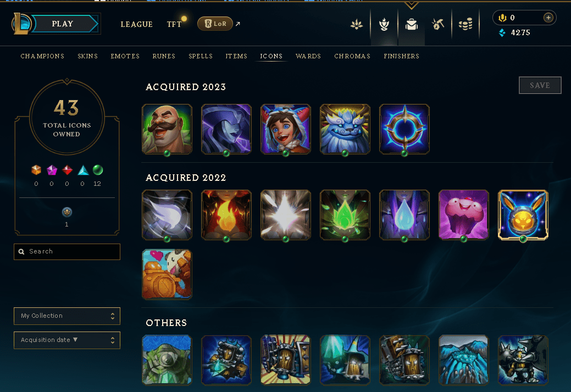Click the Save button

tap(540, 85)
